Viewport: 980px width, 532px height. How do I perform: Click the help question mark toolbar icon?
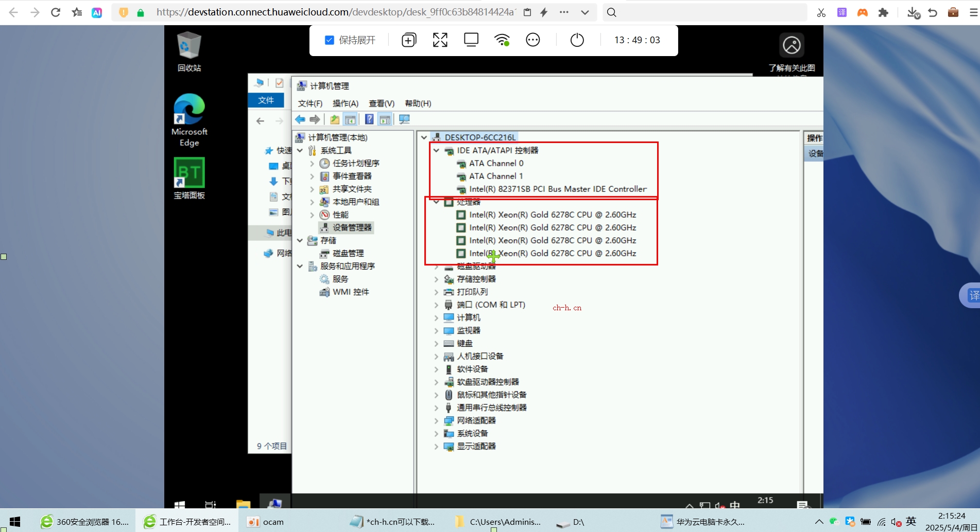pos(369,120)
